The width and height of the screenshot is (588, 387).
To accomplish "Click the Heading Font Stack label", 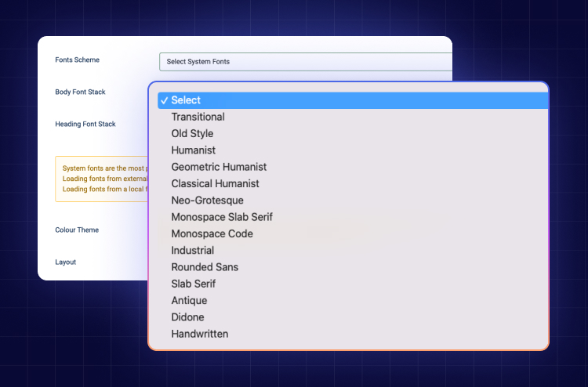I will point(85,124).
